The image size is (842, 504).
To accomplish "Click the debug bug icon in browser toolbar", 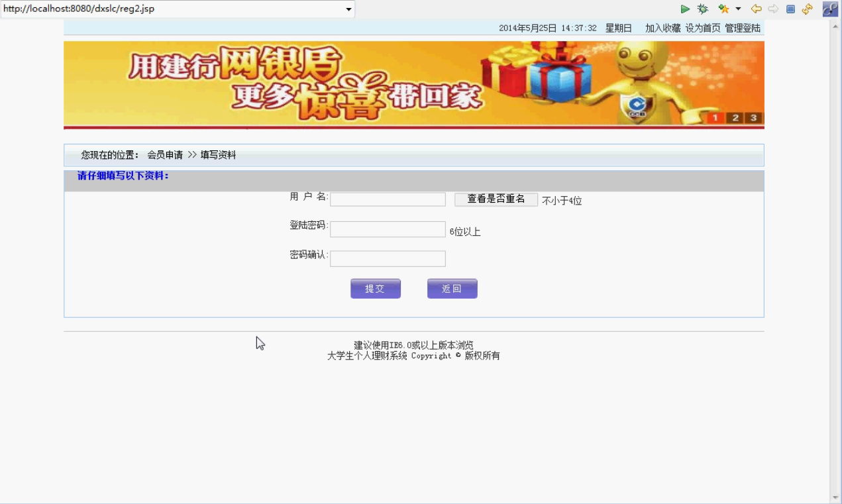I will (703, 9).
